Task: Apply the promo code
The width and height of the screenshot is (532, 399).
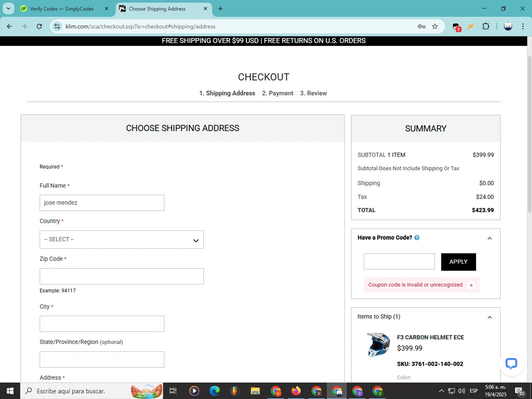Action: pyautogui.click(x=458, y=262)
